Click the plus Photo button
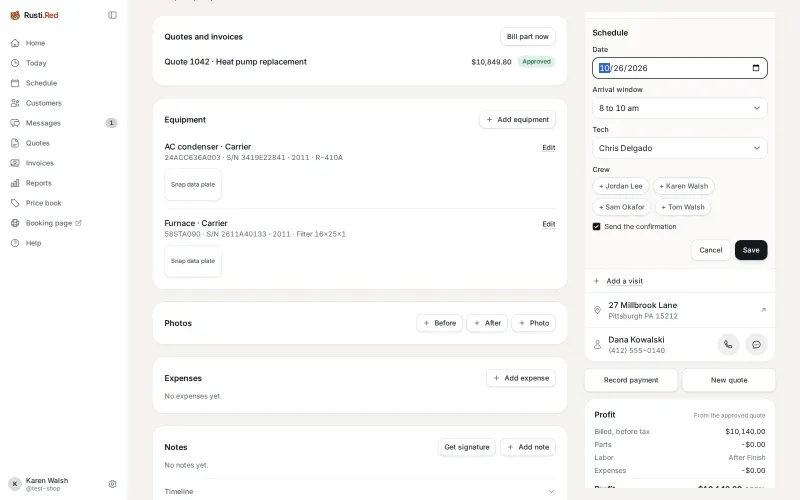The height and width of the screenshot is (500, 800). pyautogui.click(x=534, y=323)
